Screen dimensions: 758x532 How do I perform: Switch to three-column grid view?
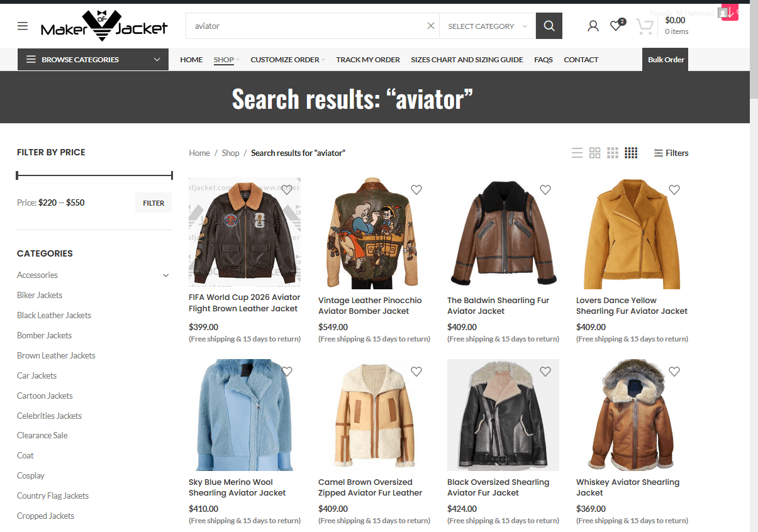[613, 153]
